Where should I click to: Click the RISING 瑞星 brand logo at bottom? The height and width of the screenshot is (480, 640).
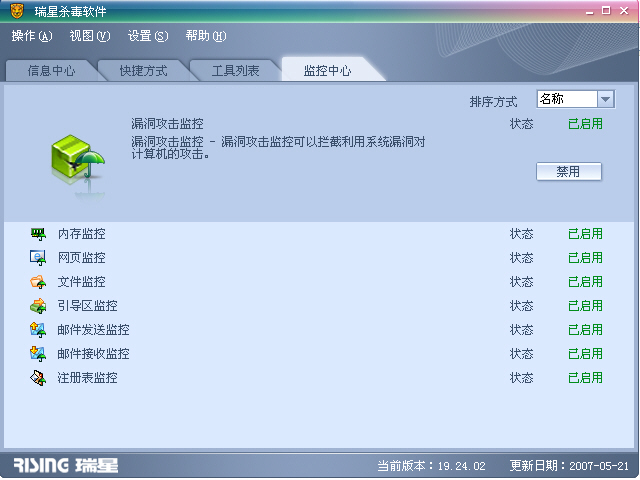[66, 465]
